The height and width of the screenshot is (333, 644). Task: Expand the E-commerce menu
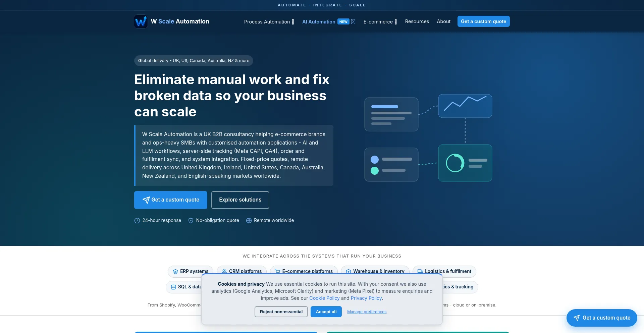(380, 21)
